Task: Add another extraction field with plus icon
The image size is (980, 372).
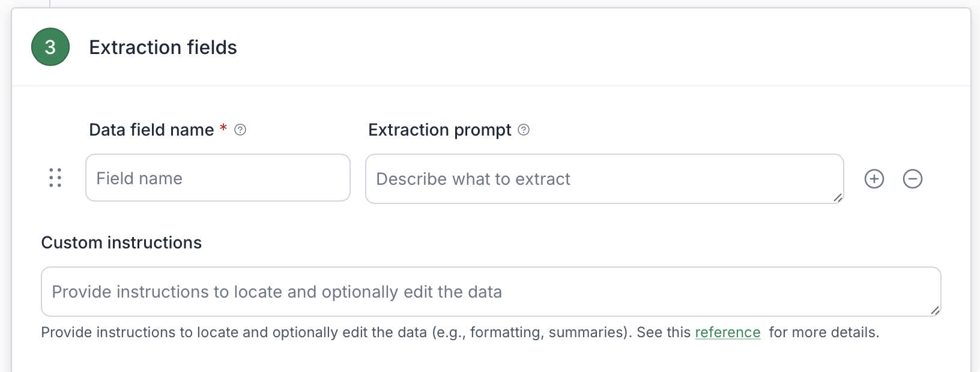Action: point(874,179)
